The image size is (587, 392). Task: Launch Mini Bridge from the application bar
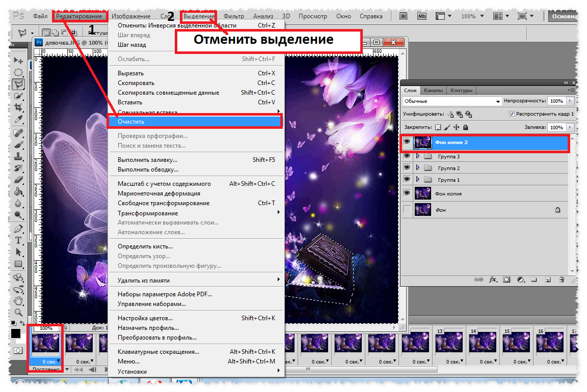pos(422,16)
